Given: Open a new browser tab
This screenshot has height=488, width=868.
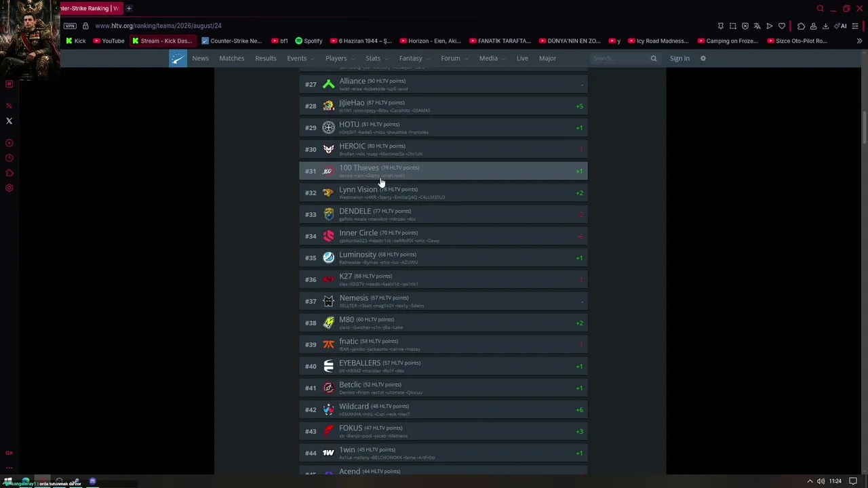Looking at the screenshot, I should (x=129, y=8).
